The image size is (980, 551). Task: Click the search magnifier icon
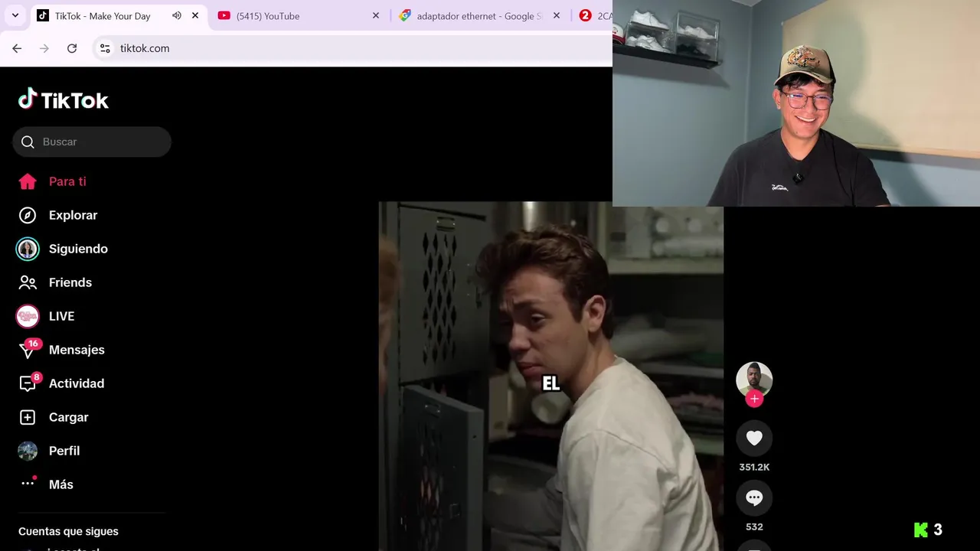click(x=28, y=142)
